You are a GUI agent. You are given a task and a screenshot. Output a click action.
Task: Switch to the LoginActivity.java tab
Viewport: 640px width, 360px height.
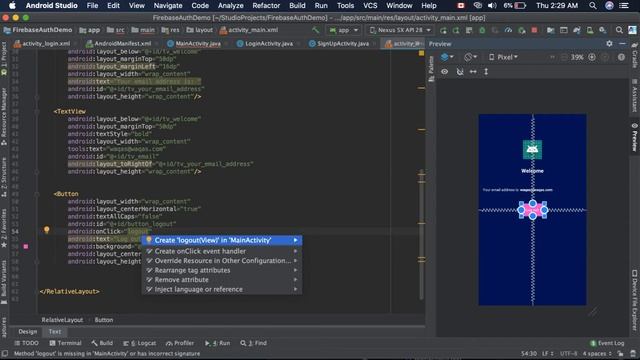point(265,44)
